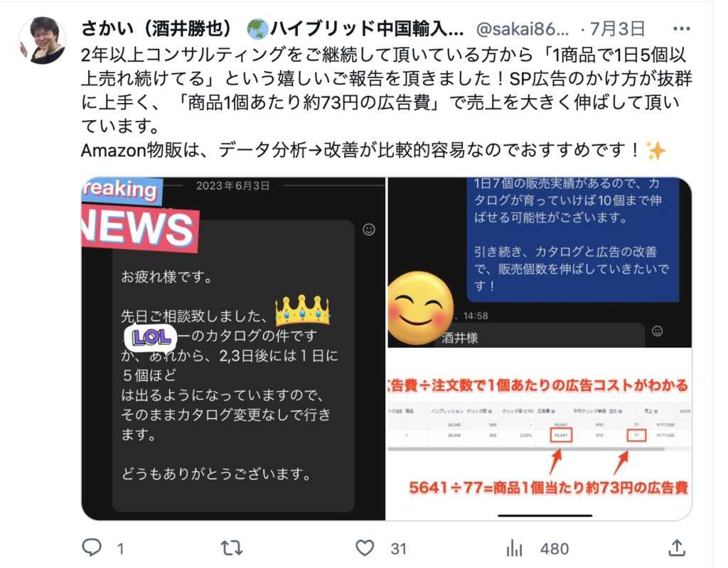Click the reply speech bubble icon
The image size is (728, 568).
click(x=92, y=547)
